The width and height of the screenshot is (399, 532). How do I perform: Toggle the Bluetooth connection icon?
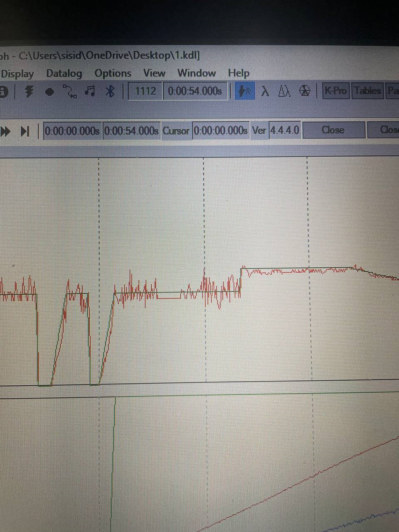(x=110, y=91)
